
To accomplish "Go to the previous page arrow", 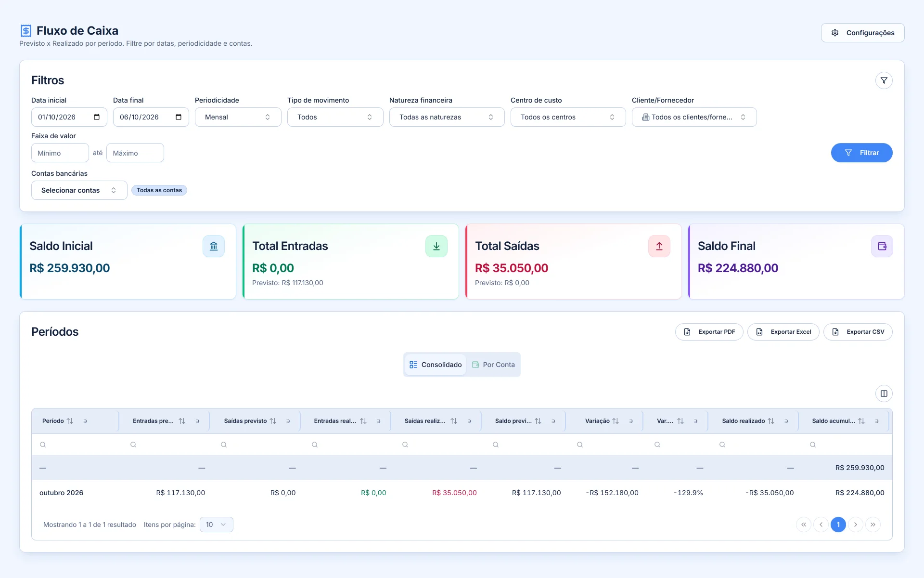I will tap(821, 525).
